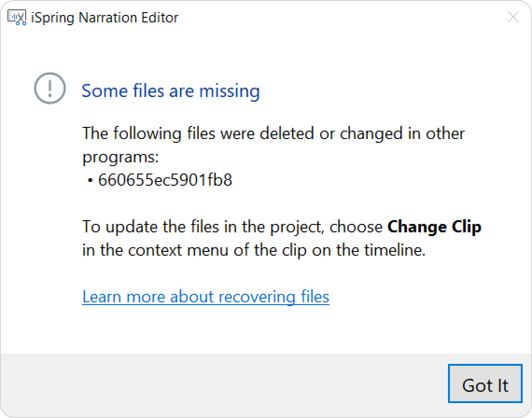Image resolution: width=532 pixels, height=418 pixels.
Task: Click "changed in other" in the message text
Action: click(402, 133)
